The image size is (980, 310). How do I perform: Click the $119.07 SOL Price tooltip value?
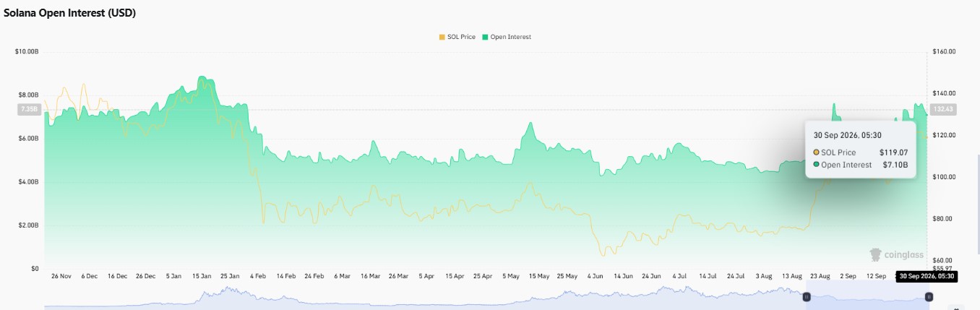(893, 152)
